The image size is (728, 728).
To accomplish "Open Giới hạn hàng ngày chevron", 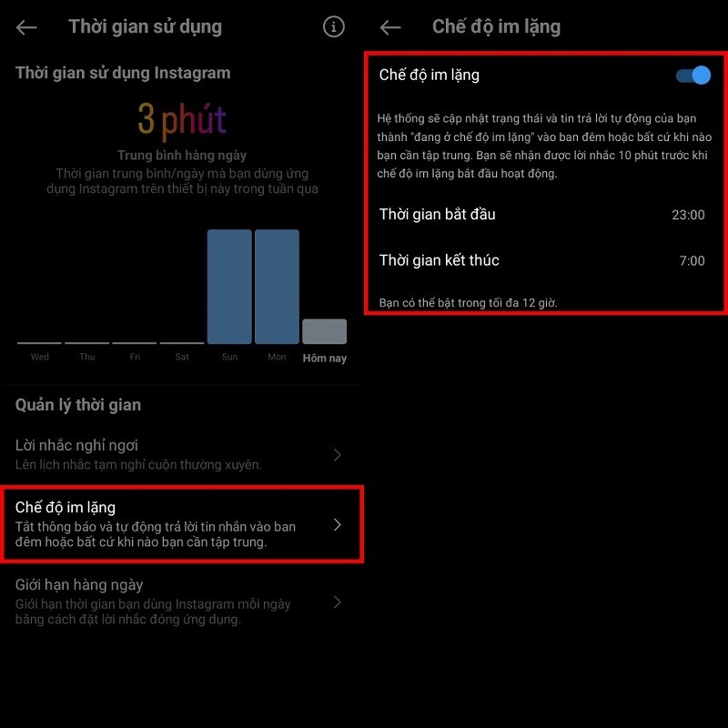I will [338, 602].
